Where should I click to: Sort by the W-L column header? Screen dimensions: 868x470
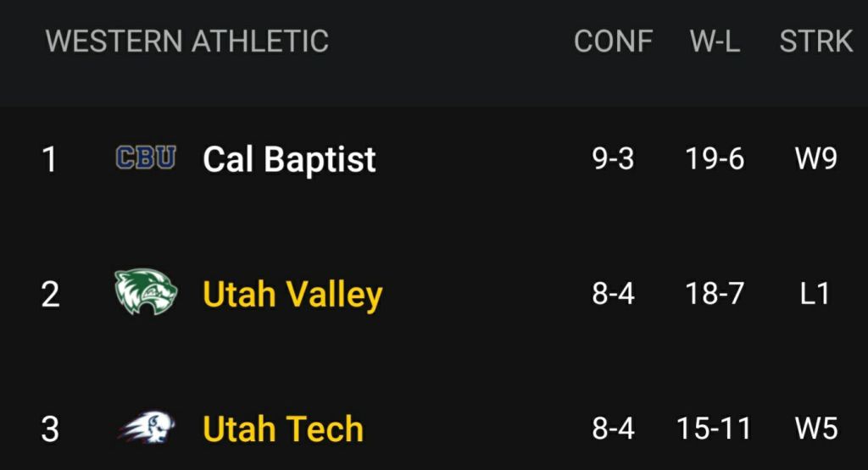[x=715, y=41]
